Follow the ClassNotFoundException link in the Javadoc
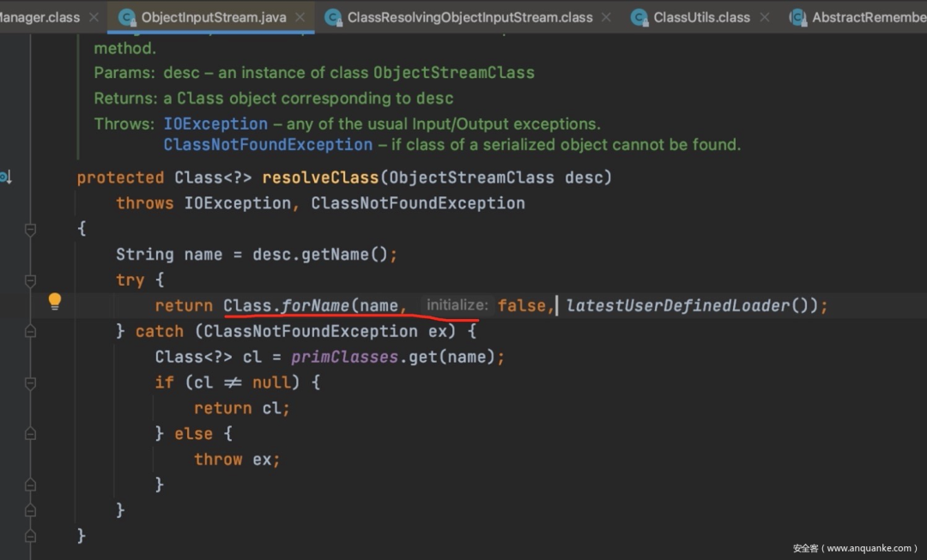Viewport: 927px width, 560px height. [269, 145]
